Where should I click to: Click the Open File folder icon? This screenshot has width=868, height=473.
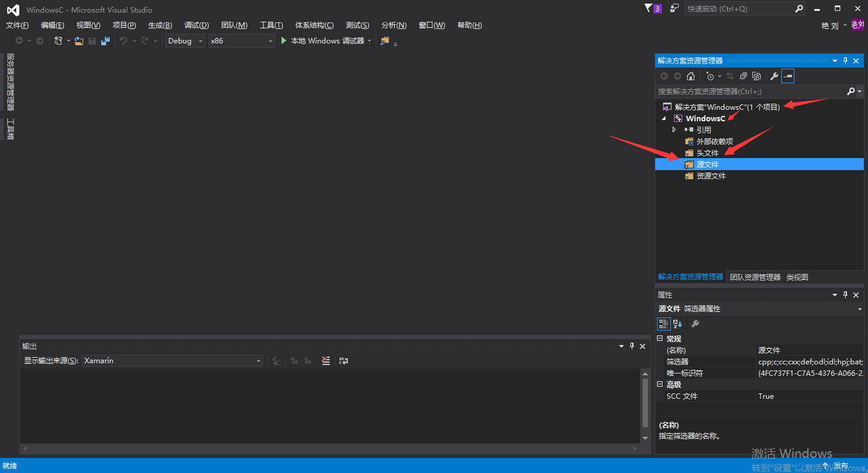coord(79,40)
